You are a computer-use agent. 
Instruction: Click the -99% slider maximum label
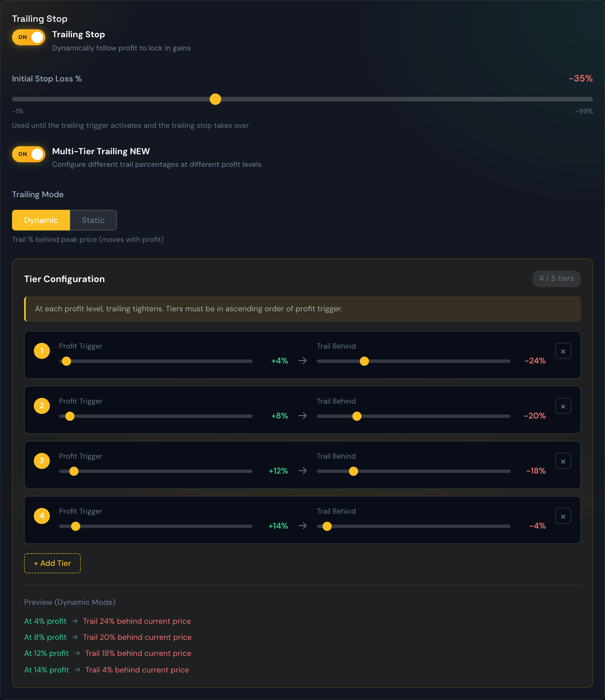584,111
